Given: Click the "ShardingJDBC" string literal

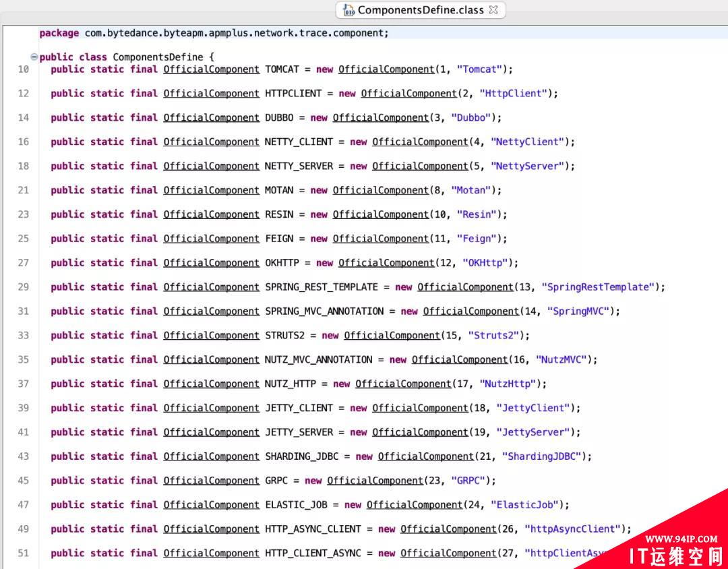Looking at the screenshot, I should coord(541,456).
